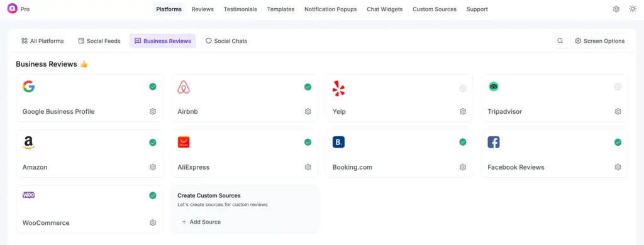
Task: Enable the Tripadvisor platform status toggle
Action: [618, 87]
